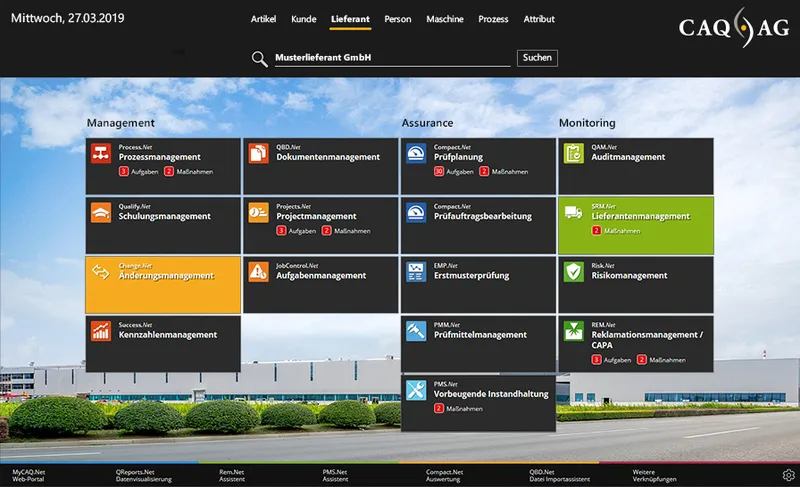Viewport: 800px width, 487px height.
Task: Switch to the Attribut tab
Action: point(539,19)
